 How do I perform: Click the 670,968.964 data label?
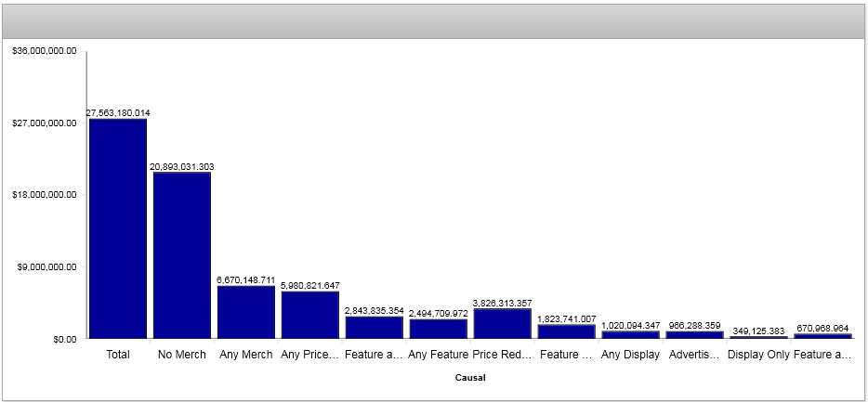(822, 328)
